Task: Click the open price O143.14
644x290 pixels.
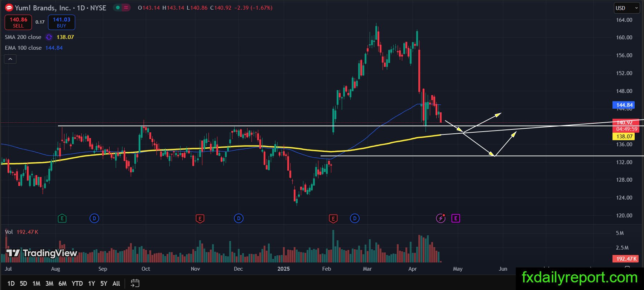Action: tap(149, 8)
